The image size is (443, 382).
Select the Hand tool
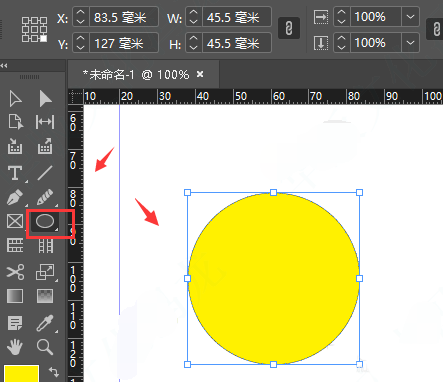15,347
